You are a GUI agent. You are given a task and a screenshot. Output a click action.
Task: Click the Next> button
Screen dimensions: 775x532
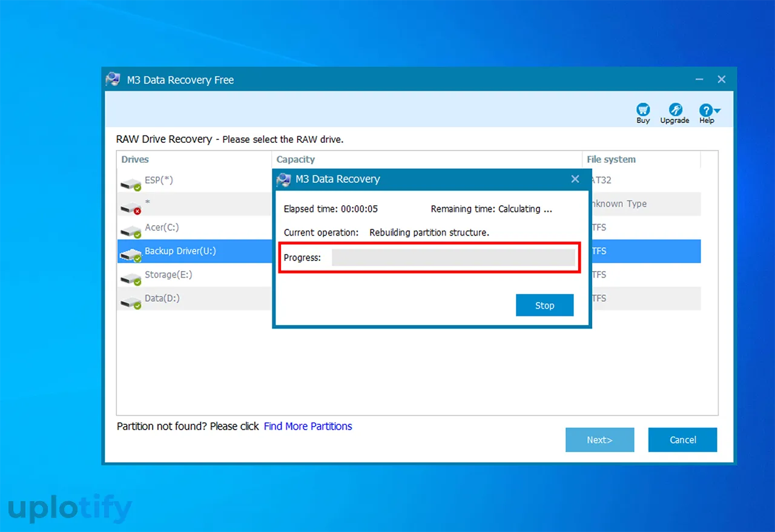tap(599, 440)
